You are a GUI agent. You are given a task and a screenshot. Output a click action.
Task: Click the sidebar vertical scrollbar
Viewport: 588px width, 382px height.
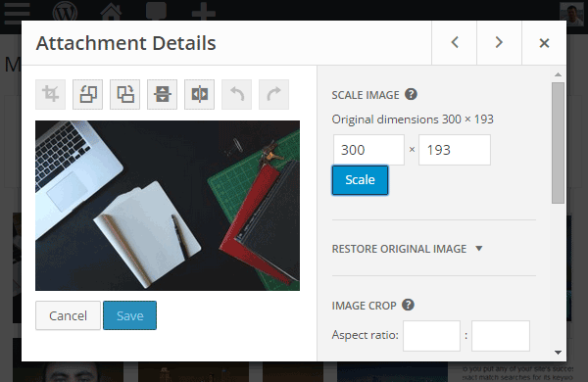[x=558, y=143]
